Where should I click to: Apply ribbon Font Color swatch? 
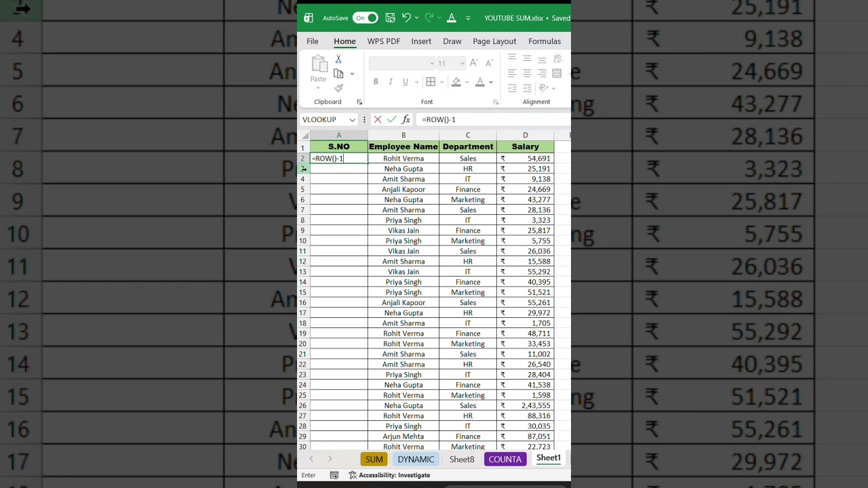pyautogui.click(x=480, y=82)
